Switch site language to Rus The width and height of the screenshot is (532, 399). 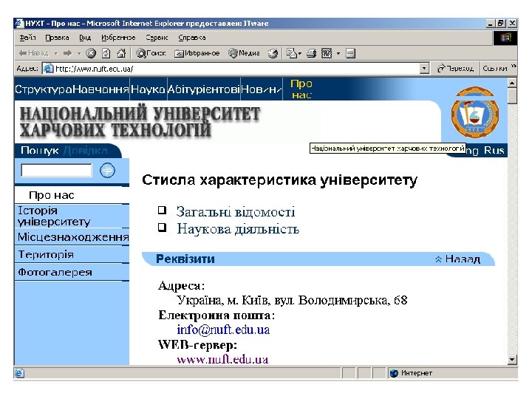coord(494,150)
